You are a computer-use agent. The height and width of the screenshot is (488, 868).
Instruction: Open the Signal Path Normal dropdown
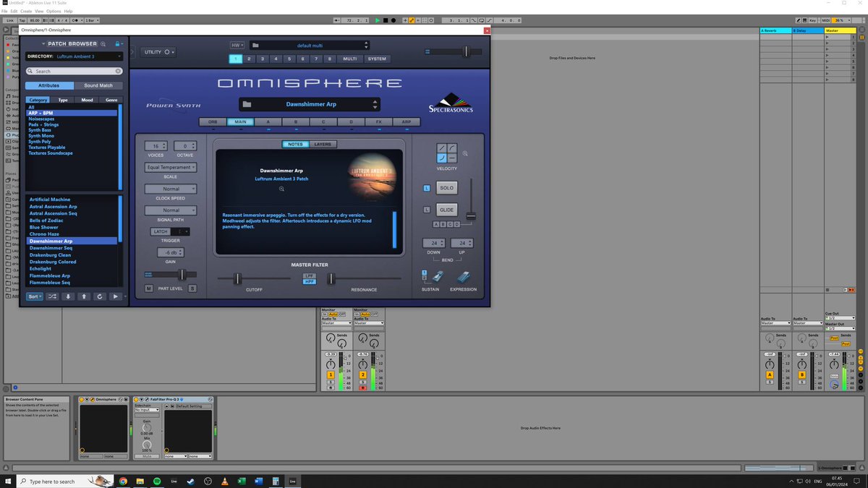[171, 210]
